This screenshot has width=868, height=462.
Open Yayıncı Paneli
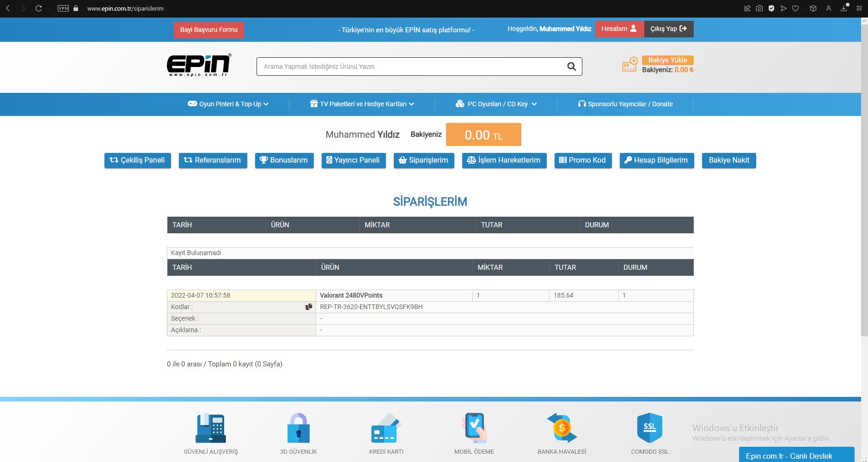pyautogui.click(x=354, y=160)
